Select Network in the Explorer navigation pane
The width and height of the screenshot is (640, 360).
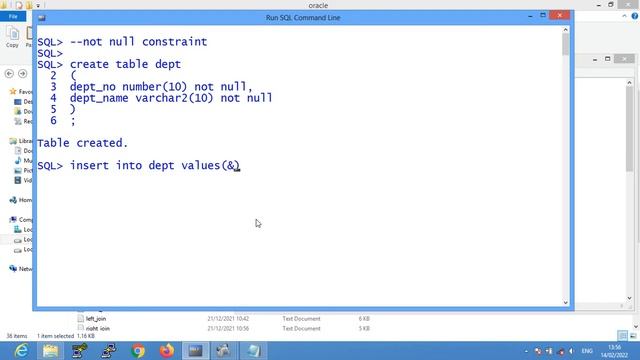coord(20,269)
